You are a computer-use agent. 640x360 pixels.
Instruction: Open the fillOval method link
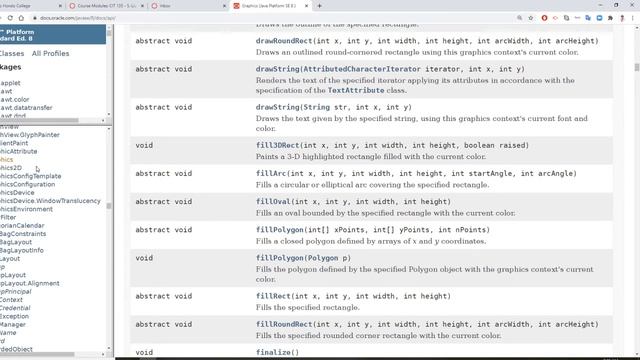[273, 202]
